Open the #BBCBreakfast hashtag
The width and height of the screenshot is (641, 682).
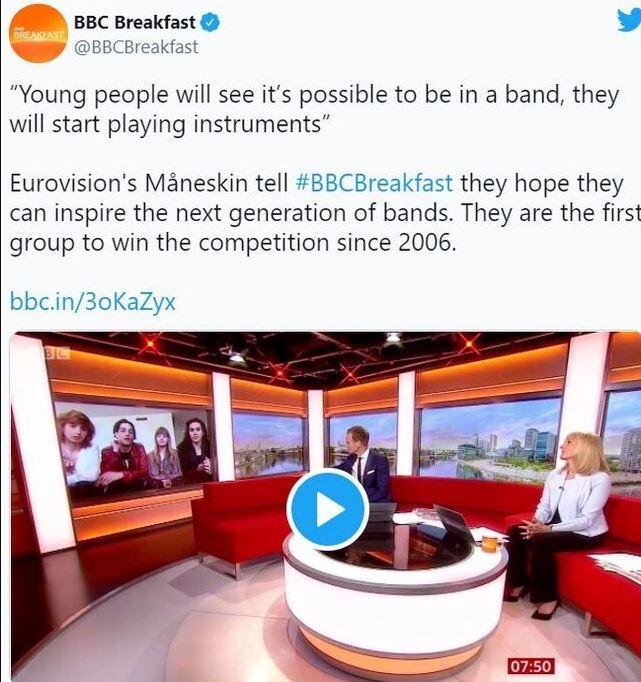pyautogui.click(x=374, y=183)
